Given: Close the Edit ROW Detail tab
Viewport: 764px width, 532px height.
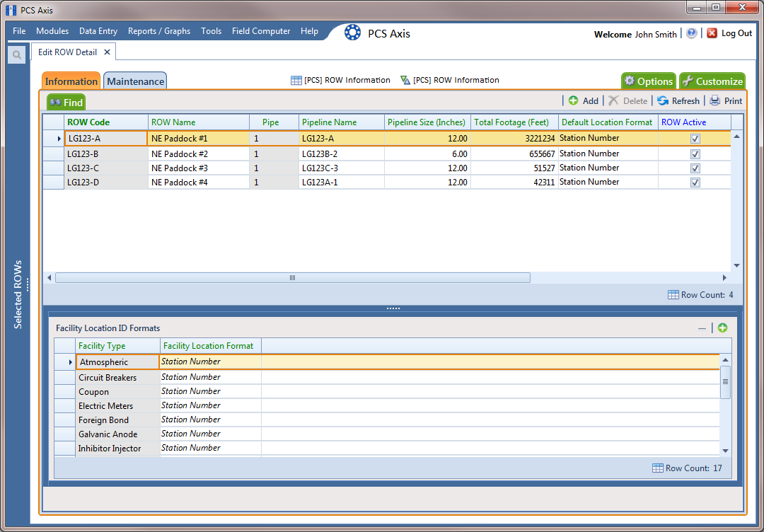Looking at the screenshot, I should [x=108, y=52].
